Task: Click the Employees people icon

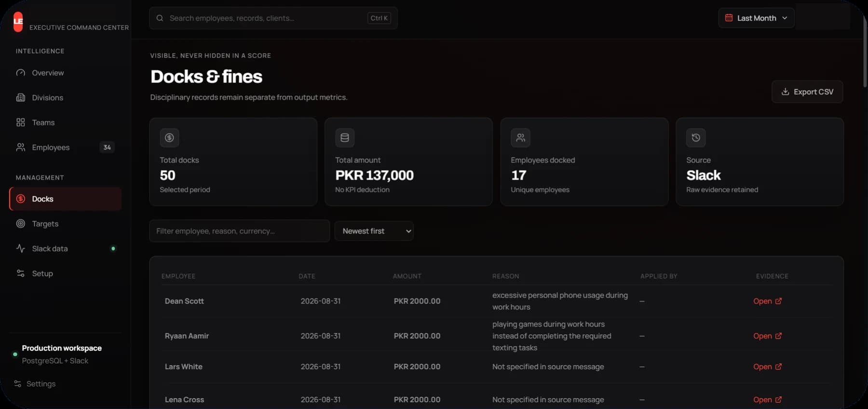Action: click(20, 147)
